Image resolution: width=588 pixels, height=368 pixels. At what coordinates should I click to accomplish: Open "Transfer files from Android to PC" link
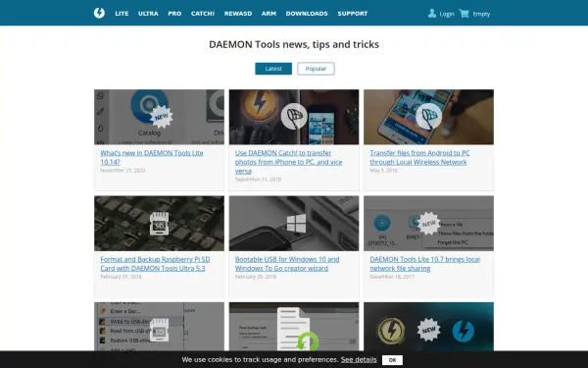click(419, 157)
